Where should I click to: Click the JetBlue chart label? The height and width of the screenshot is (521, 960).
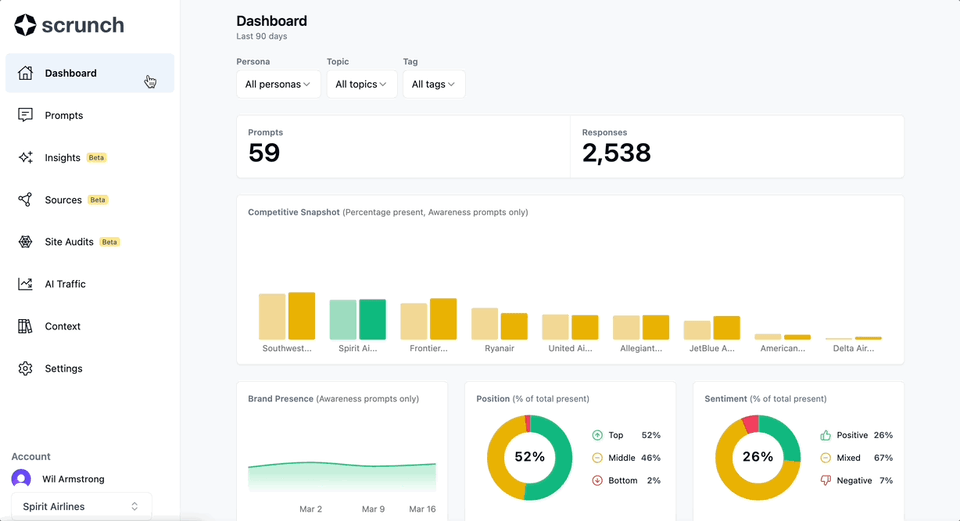coord(711,348)
